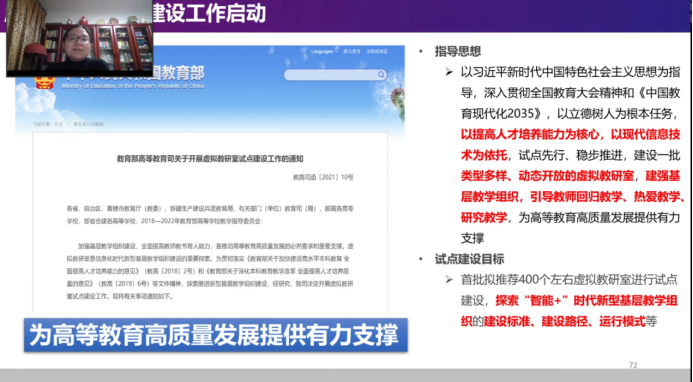Select the arrow bullet before 首批拟推荐400个
The height and width of the screenshot is (382, 693).
tap(449, 279)
